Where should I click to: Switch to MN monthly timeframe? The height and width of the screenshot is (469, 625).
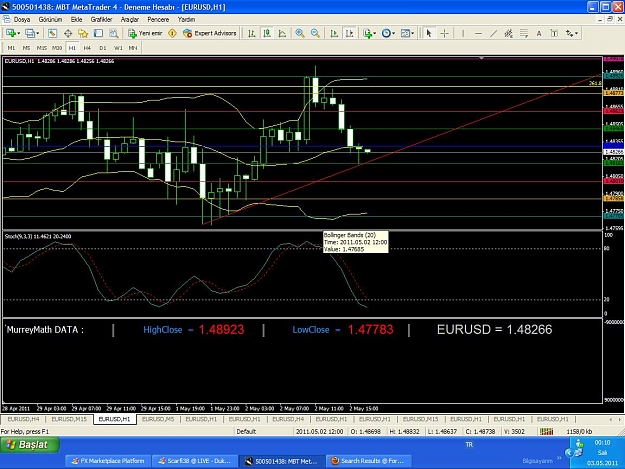133,48
